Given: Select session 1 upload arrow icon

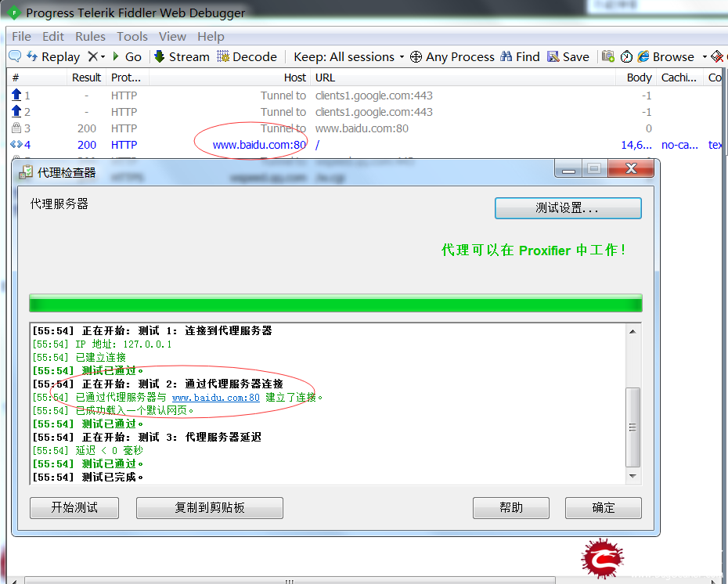Looking at the screenshot, I should tap(16, 96).
